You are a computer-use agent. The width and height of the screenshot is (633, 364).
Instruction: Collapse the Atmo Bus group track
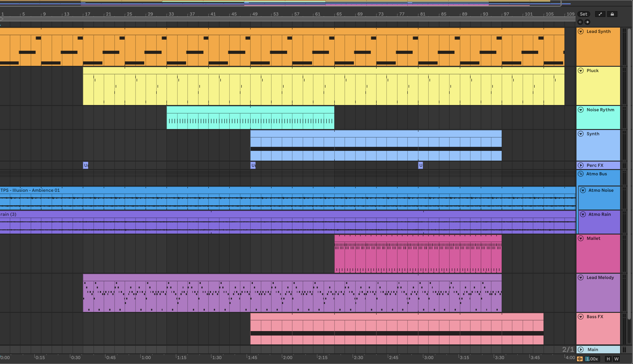click(x=581, y=174)
